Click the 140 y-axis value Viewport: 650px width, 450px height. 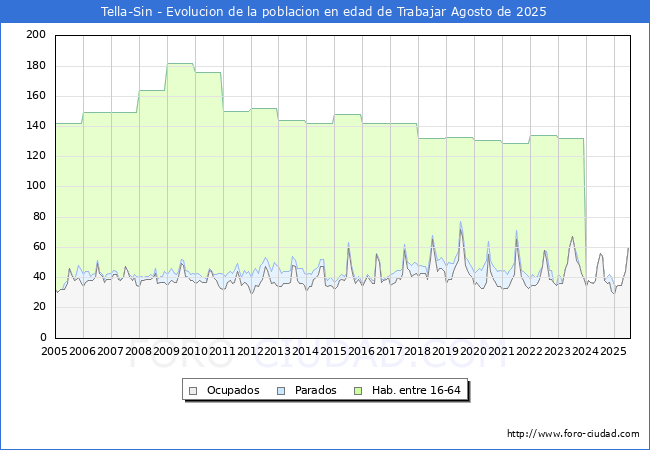[x=36, y=125]
